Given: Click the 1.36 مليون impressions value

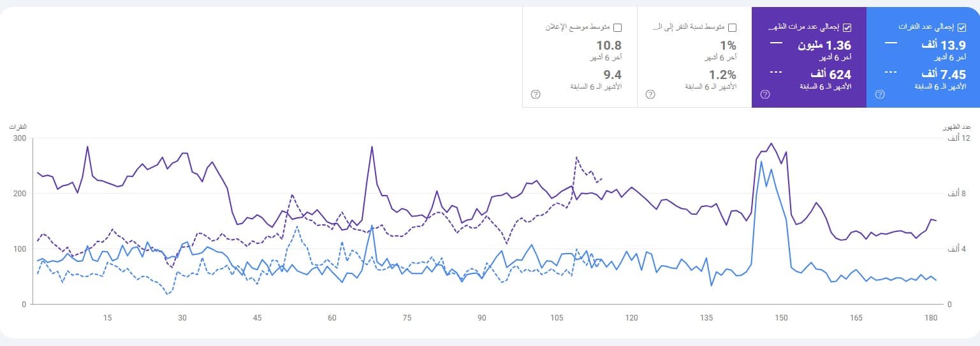Looking at the screenshot, I should 824,45.
